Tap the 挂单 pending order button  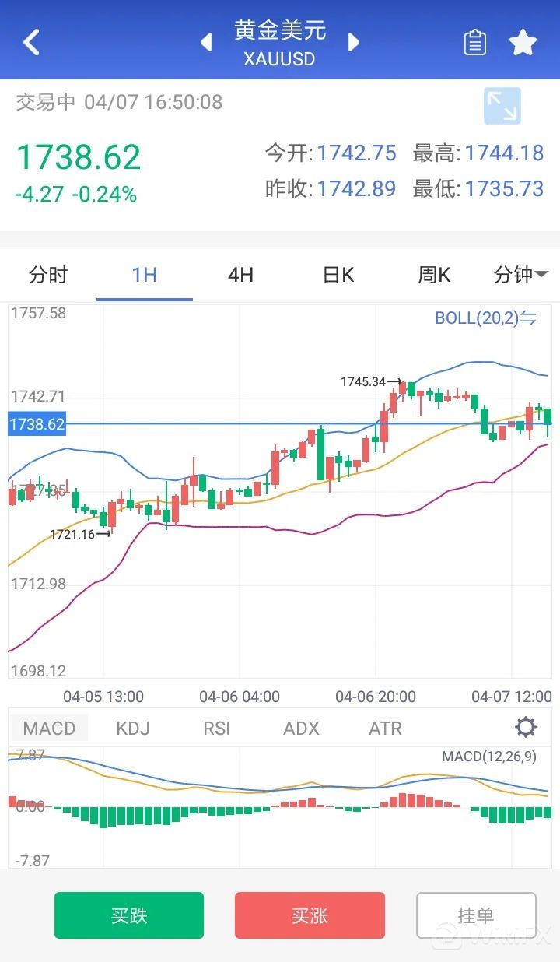(476, 915)
